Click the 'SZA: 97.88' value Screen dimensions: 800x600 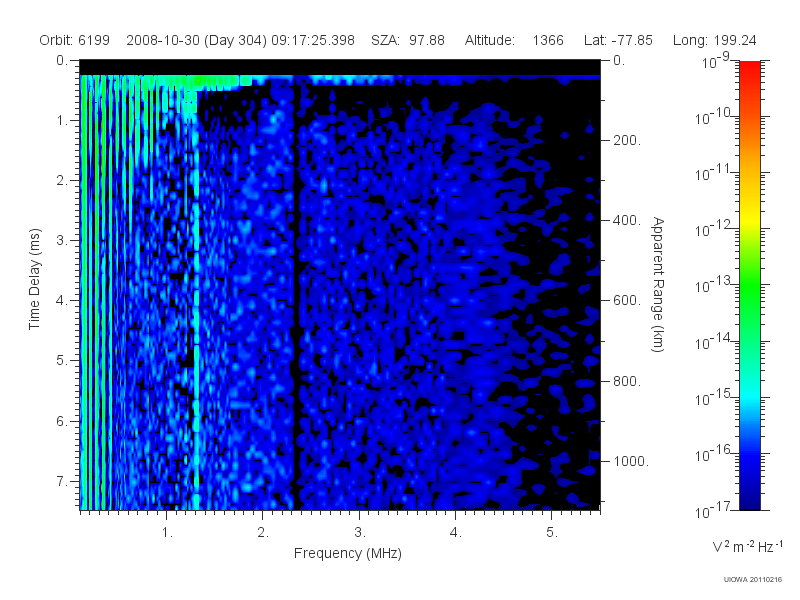(408, 40)
